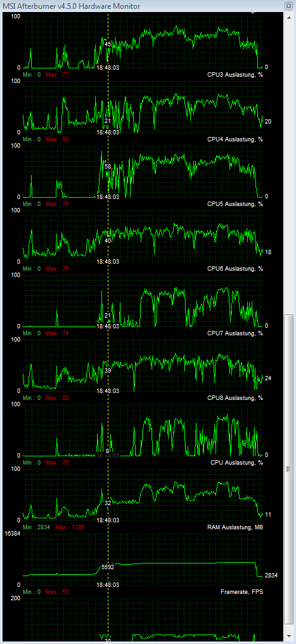The image size is (296, 644).
Task: Select the 'CPU7 Auslastung, %' label
Action: click(235, 333)
